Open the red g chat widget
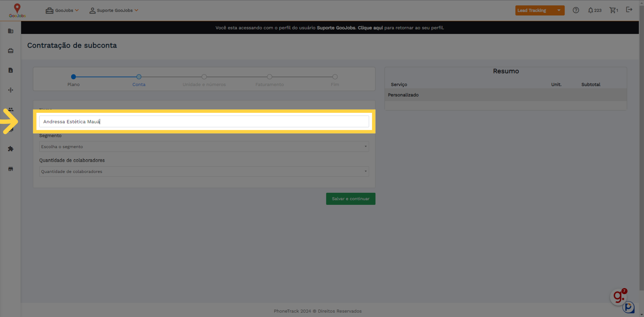This screenshot has height=317, width=644. click(x=618, y=297)
